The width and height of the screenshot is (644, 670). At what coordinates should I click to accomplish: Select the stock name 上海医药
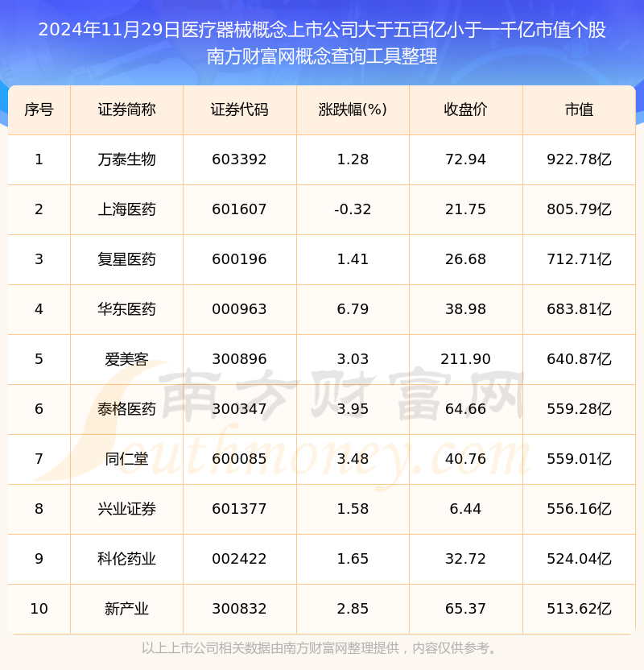click(127, 209)
